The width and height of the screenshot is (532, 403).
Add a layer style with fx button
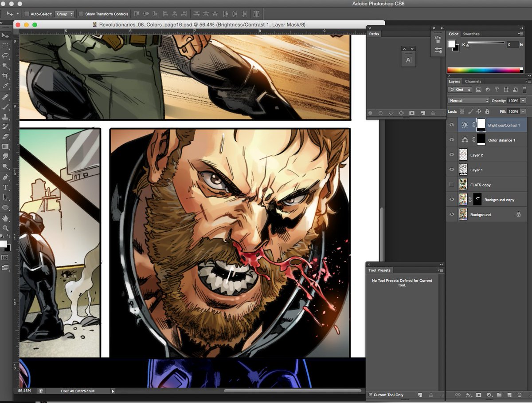(469, 395)
